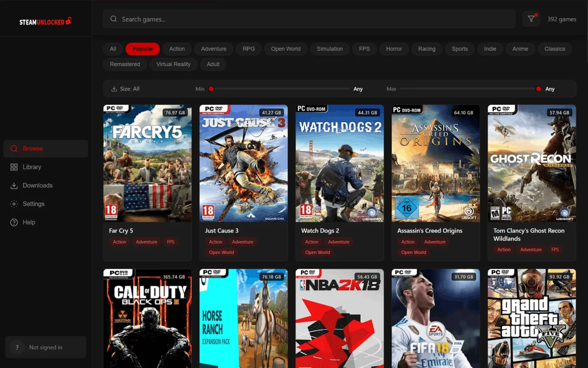Click the Help question mark icon
Screen dimensions: 588x368
coord(14,222)
